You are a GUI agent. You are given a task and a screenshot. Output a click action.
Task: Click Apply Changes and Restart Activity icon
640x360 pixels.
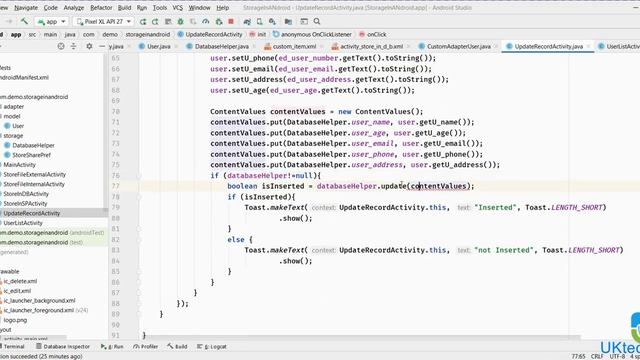(155, 22)
